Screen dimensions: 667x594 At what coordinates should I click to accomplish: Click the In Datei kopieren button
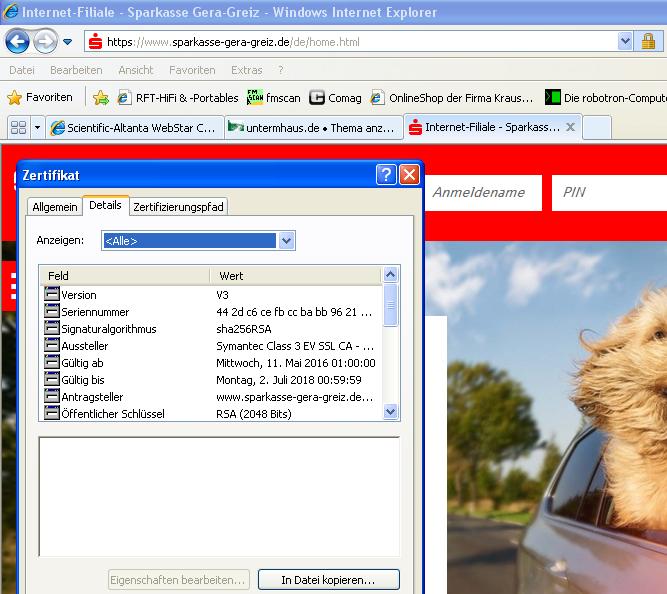pyautogui.click(x=329, y=580)
